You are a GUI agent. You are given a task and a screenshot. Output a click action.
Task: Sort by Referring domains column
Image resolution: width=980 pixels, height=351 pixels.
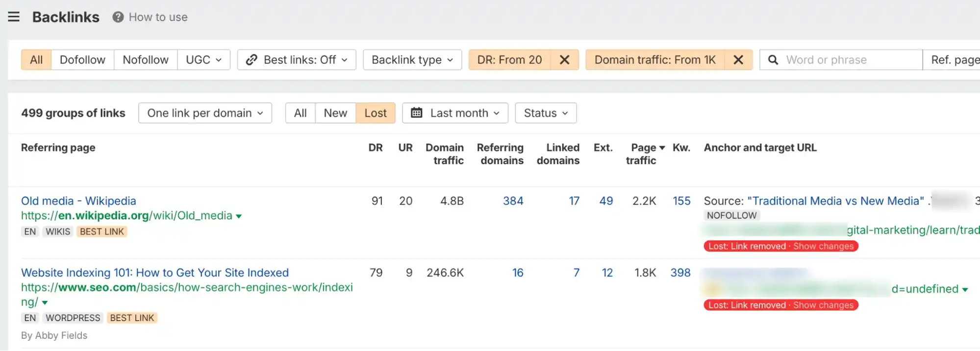point(500,154)
